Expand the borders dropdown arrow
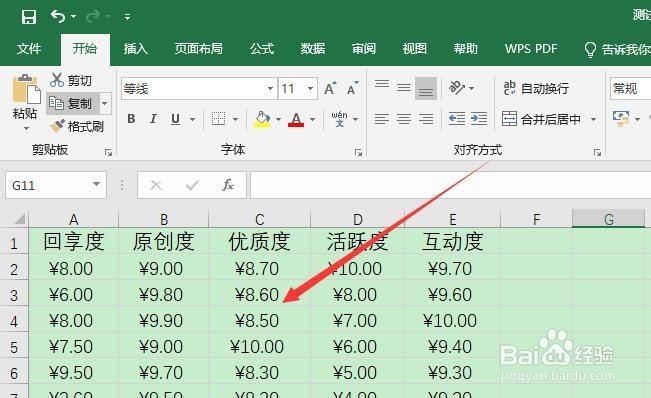 click(x=235, y=120)
